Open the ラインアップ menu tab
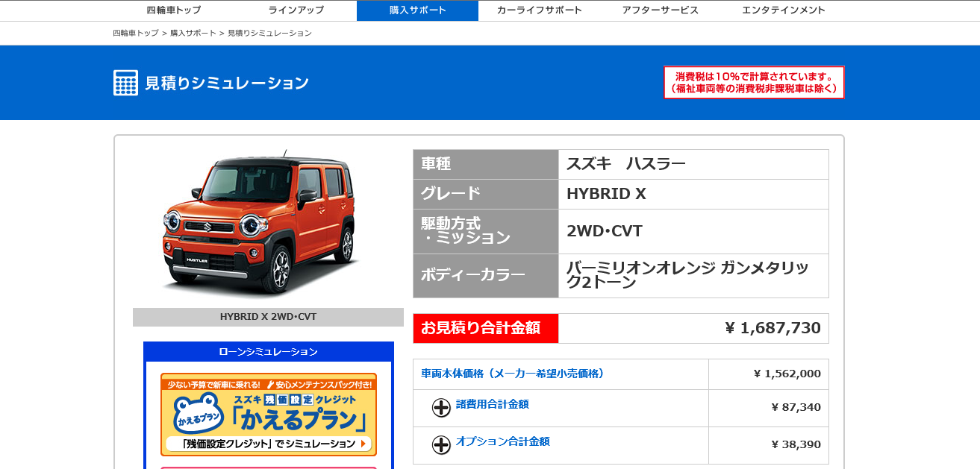Viewport: 980px width, 469px height. point(296,10)
